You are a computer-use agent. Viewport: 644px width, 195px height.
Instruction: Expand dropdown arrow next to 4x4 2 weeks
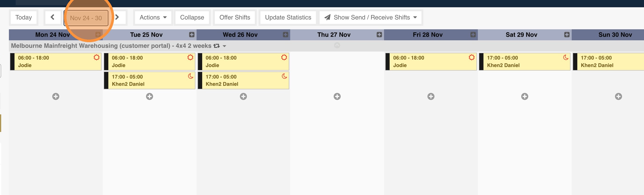224,46
